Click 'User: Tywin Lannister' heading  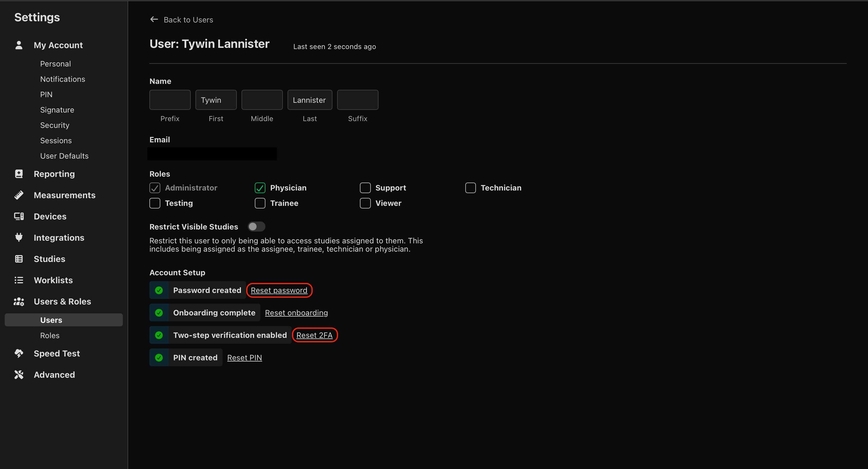point(209,44)
